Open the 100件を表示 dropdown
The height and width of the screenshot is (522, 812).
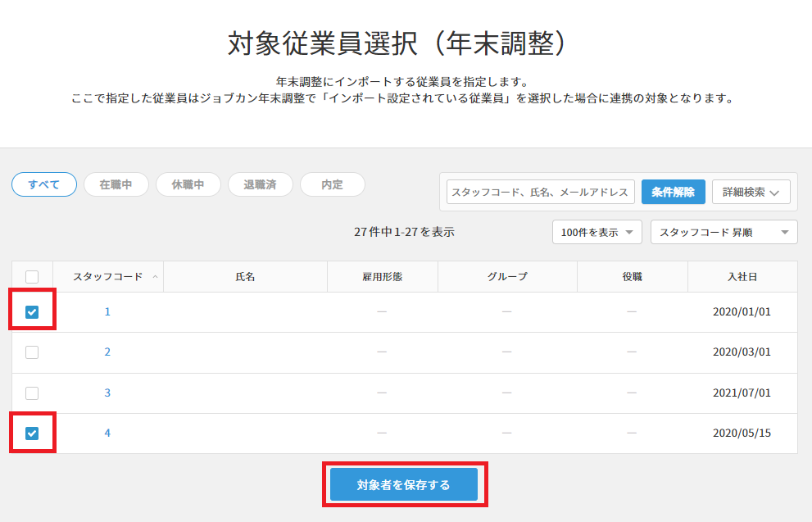pos(597,232)
